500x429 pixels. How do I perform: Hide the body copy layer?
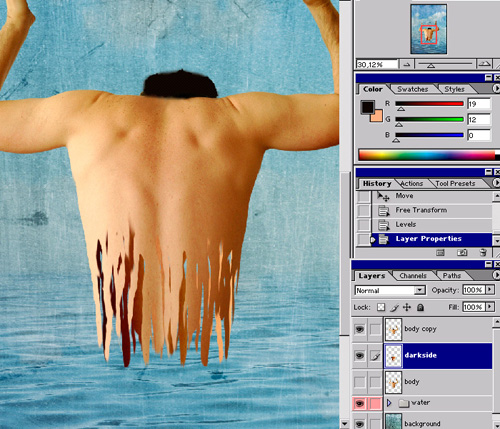[x=359, y=329]
